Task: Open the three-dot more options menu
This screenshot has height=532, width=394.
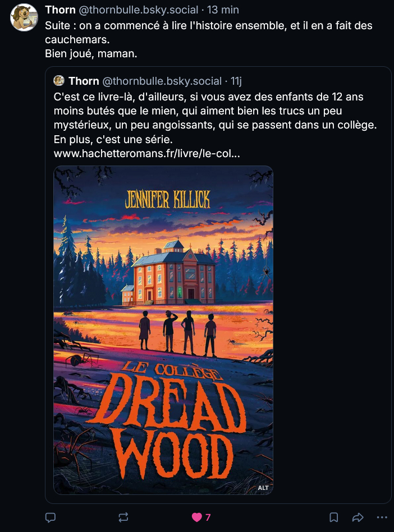Action: (x=382, y=517)
